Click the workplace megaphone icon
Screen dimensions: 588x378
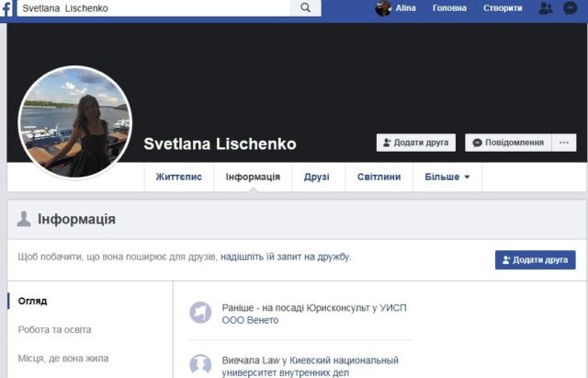click(x=199, y=313)
